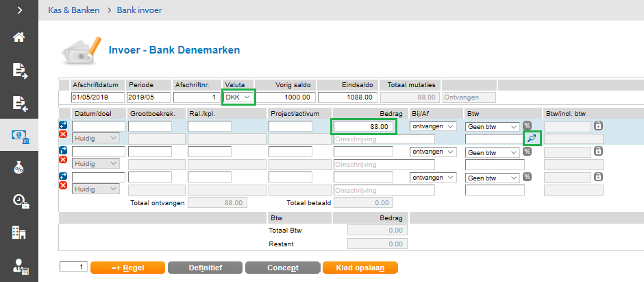Click the blue add icon on second row

(x=63, y=150)
